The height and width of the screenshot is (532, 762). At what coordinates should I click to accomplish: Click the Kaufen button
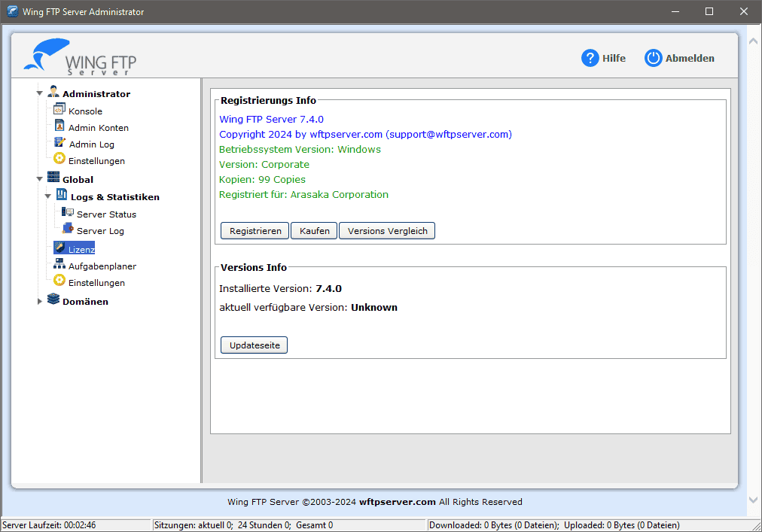click(314, 231)
